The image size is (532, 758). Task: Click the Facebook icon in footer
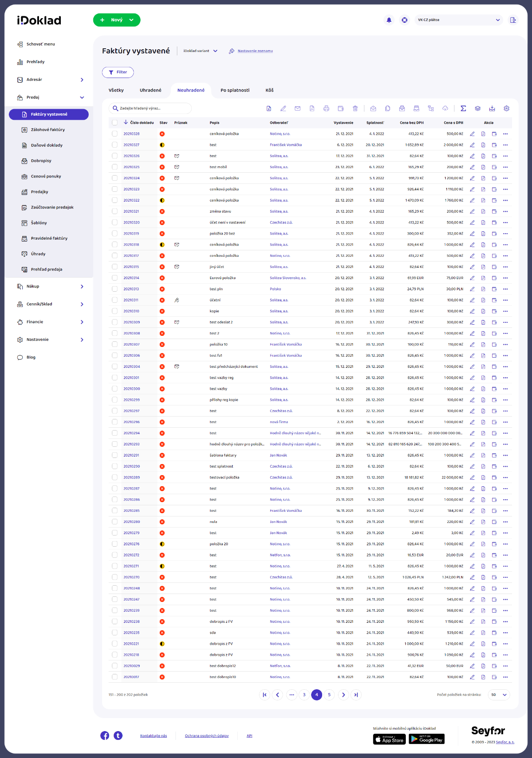(x=105, y=735)
